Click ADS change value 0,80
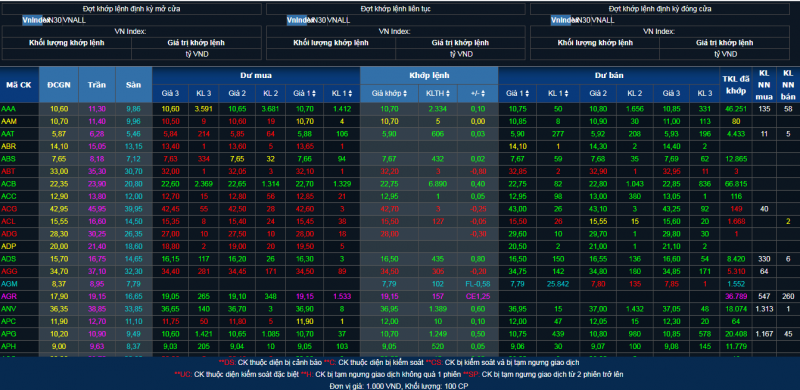 coord(478,259)
